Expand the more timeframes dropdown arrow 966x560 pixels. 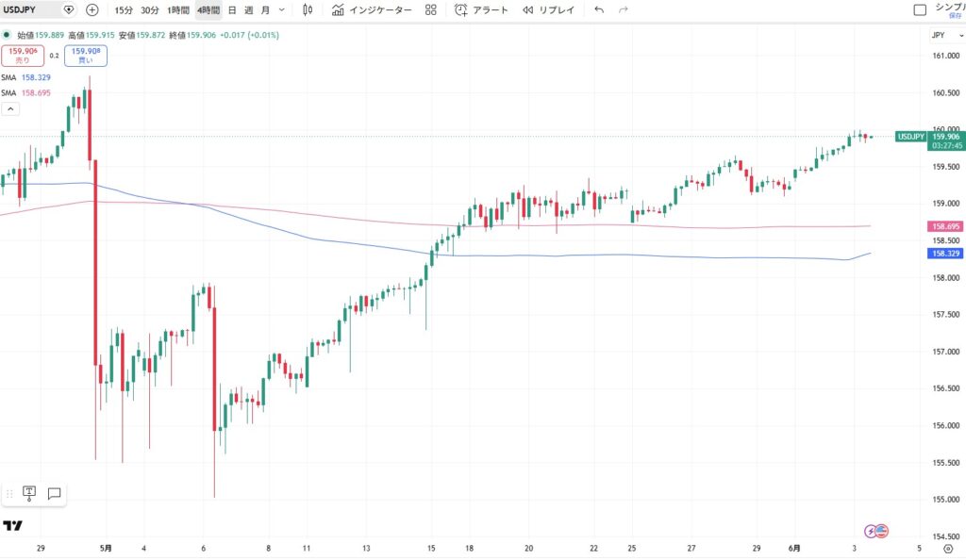pyautogui.click(x=281, y=9)
